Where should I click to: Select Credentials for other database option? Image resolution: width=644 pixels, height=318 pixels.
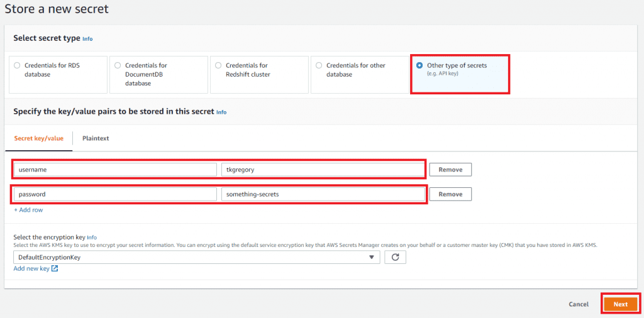(x=319, y=65)
